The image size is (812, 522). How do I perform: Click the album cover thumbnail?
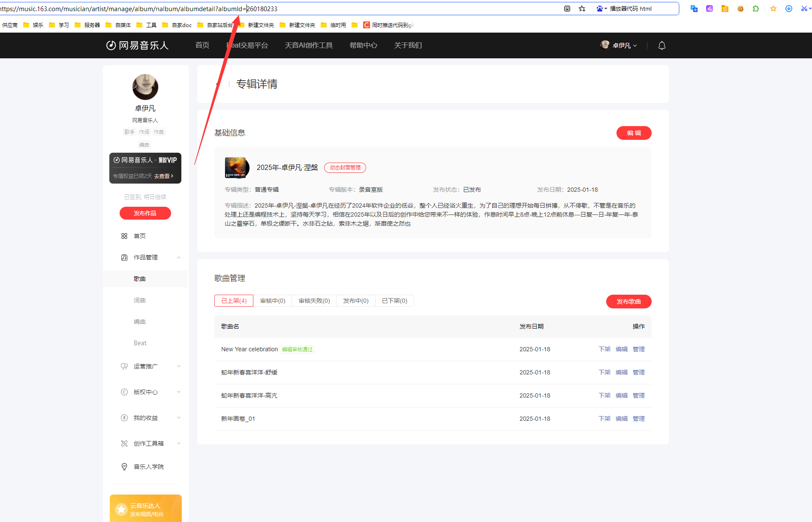tap(237, 168)
